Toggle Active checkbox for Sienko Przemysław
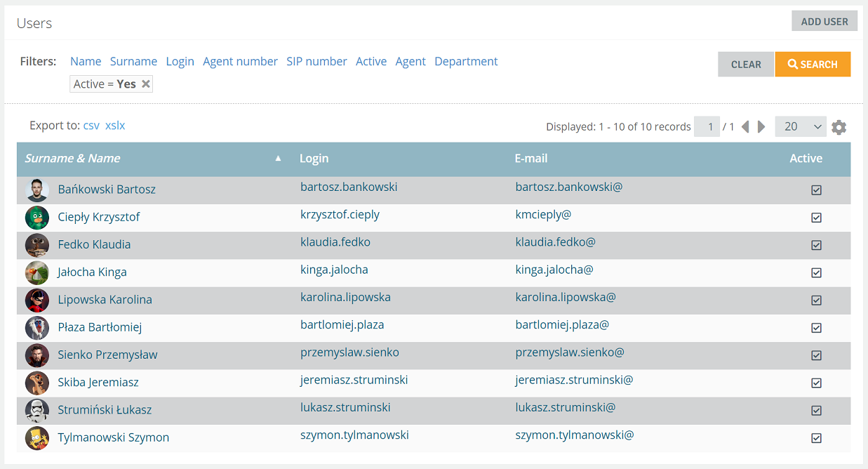 (x=816, y=355)
